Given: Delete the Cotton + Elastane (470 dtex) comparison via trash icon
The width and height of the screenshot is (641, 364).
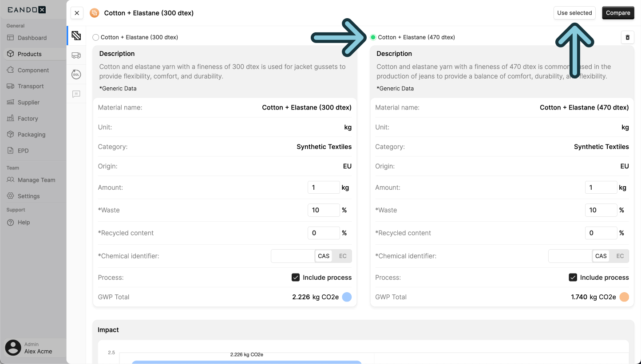Looking at the screenshot, I should [x=627, y=37].
